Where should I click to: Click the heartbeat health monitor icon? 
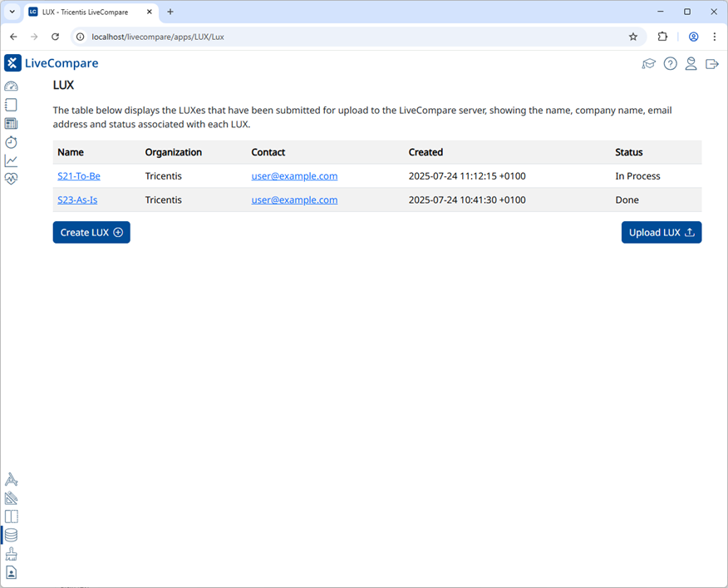(11, 179)
